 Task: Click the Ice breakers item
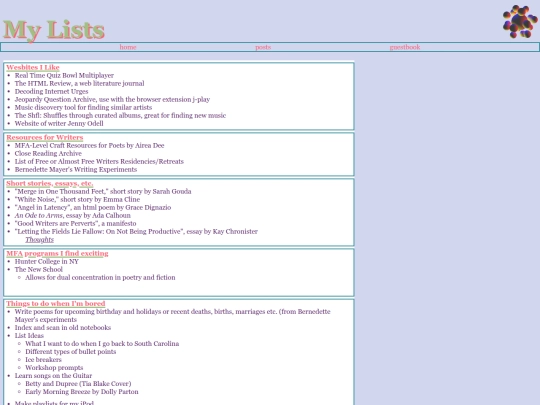tap(43, 360)
